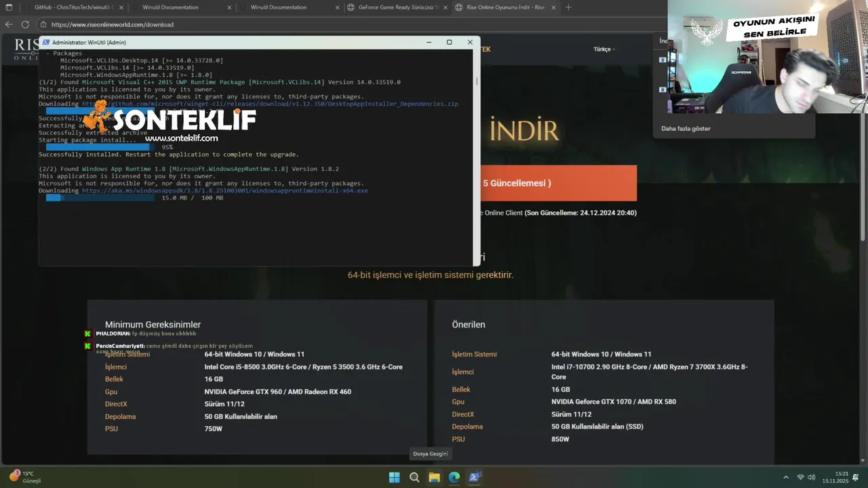Open the notification bell in the tray
This screenshot has width=868, height=488.
(856, 477)
